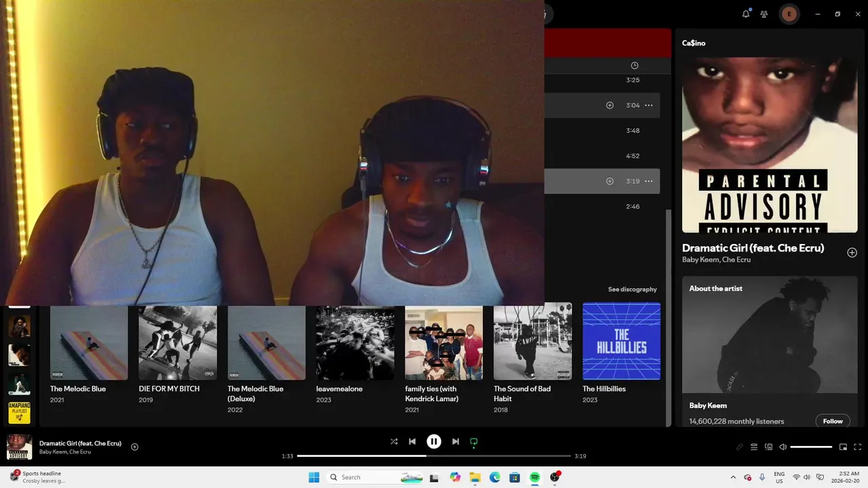Open the Windows Start menu
The width and height of the screenshot is (868, 488).
314,477
